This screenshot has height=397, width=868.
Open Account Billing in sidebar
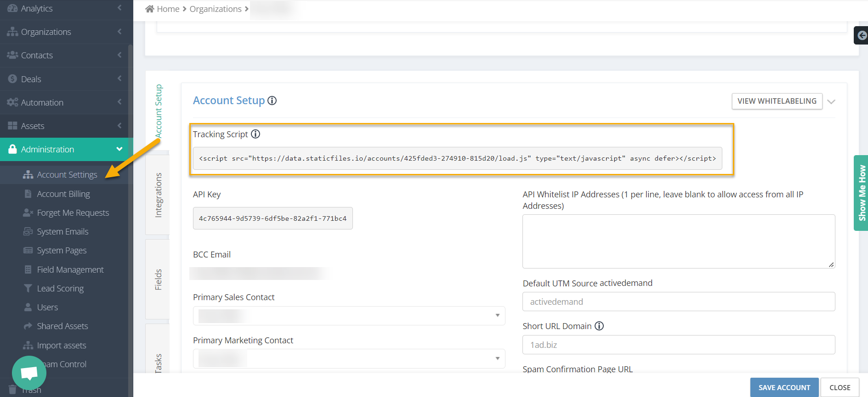point(63,194)
